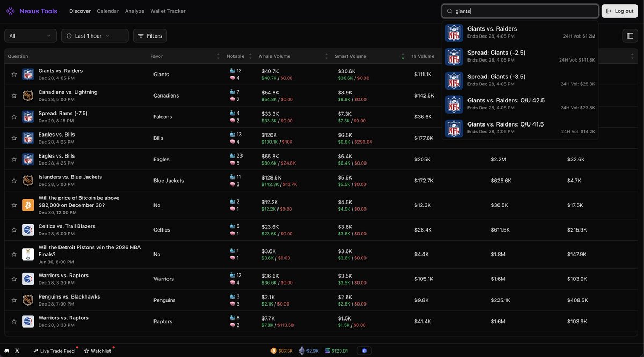Click NFL logo in Giants vs. Raiders table row
Screen dimensions: 644x357
(x=28, y=75)
